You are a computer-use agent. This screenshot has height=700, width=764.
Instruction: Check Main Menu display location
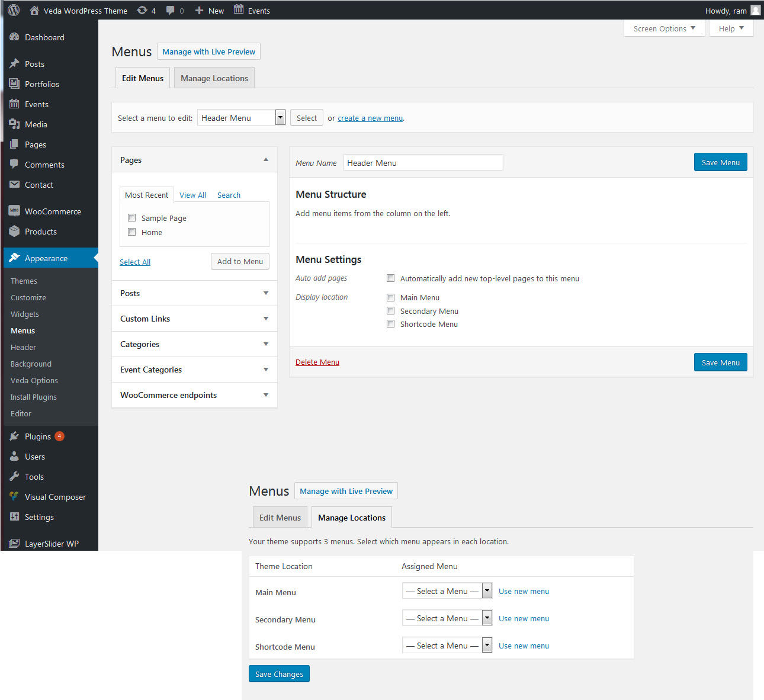coord(391,297)
